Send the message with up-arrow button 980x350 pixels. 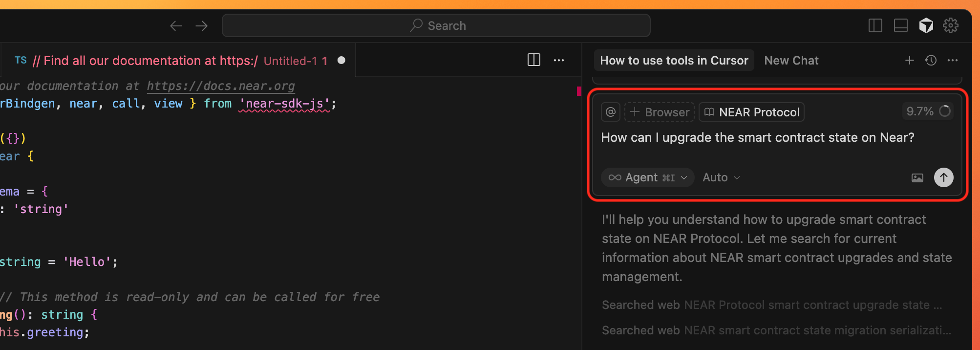(x=943, y=177)
